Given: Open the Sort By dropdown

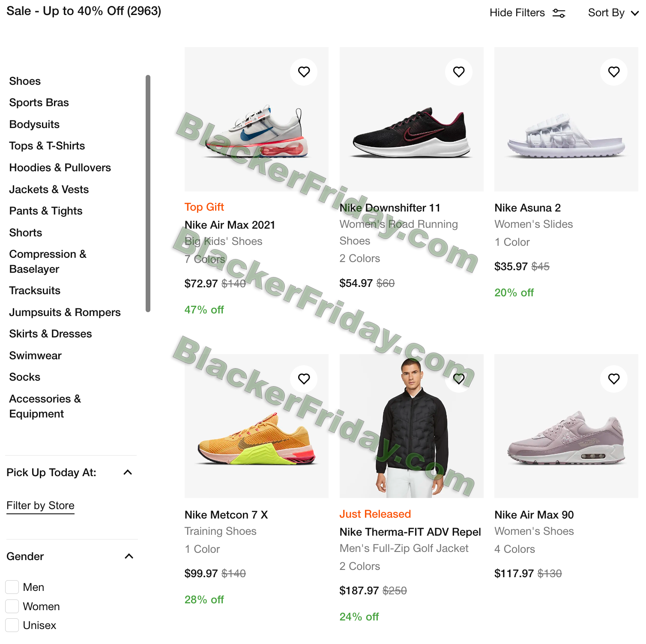Looking at the screenshot, I should coord(613,13).
